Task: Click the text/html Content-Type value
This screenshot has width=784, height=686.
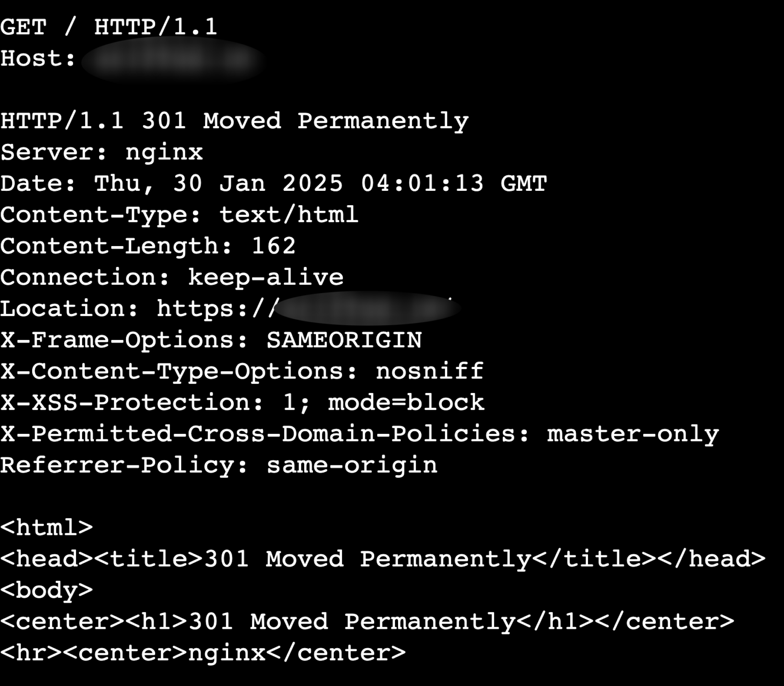Action: pyautogui.click(x=288, y=215)
